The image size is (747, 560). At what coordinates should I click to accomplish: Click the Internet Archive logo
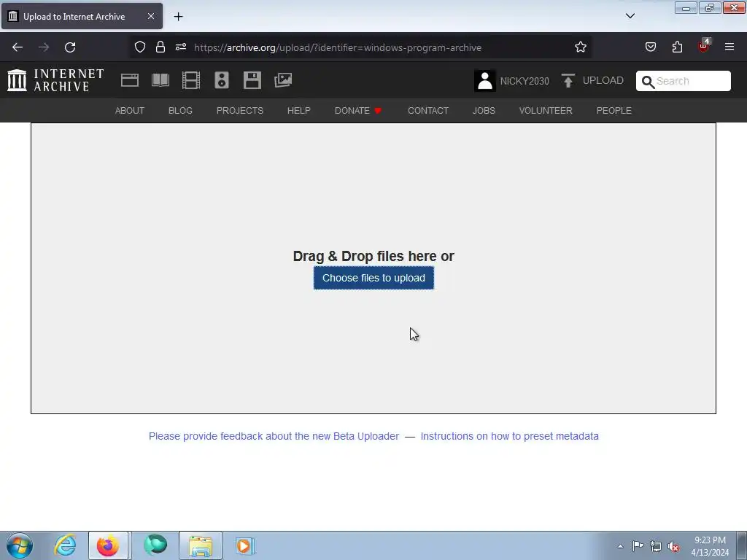pos(55,80)
